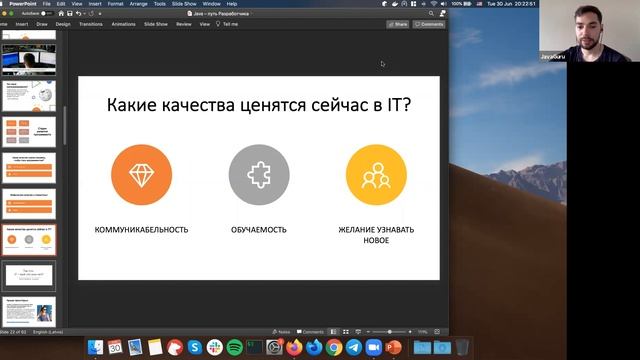Click the English (Latvia) language indicator

point(48,332)
